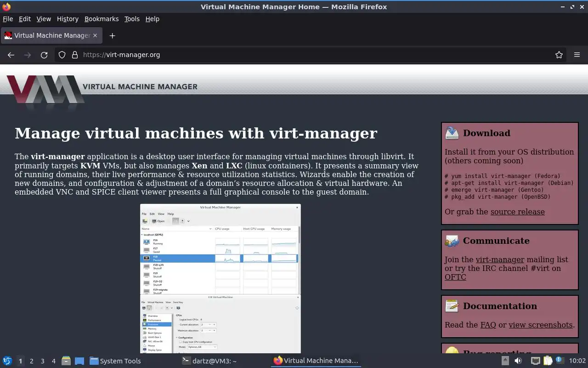Click the Communicate heading
588x368 pixels.
point(496,241)
